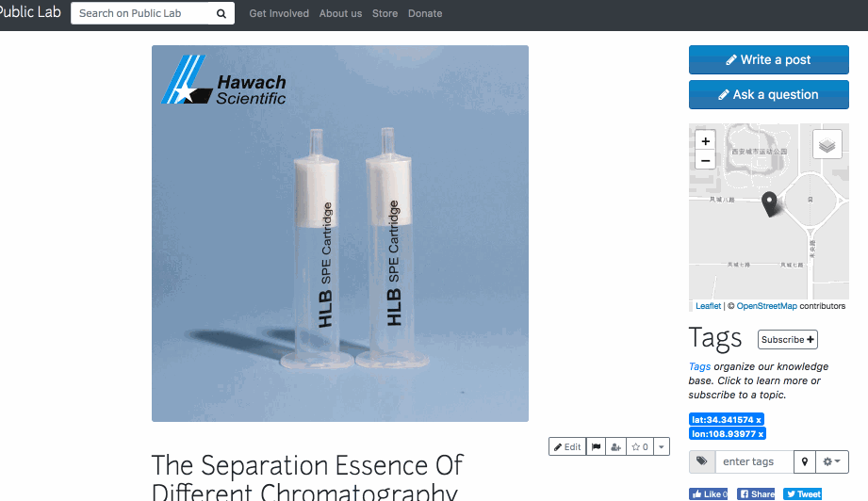The width and height of the screenshot is (868, 501).
Task: Click the enter tags input field
Action: click(754, 461)
